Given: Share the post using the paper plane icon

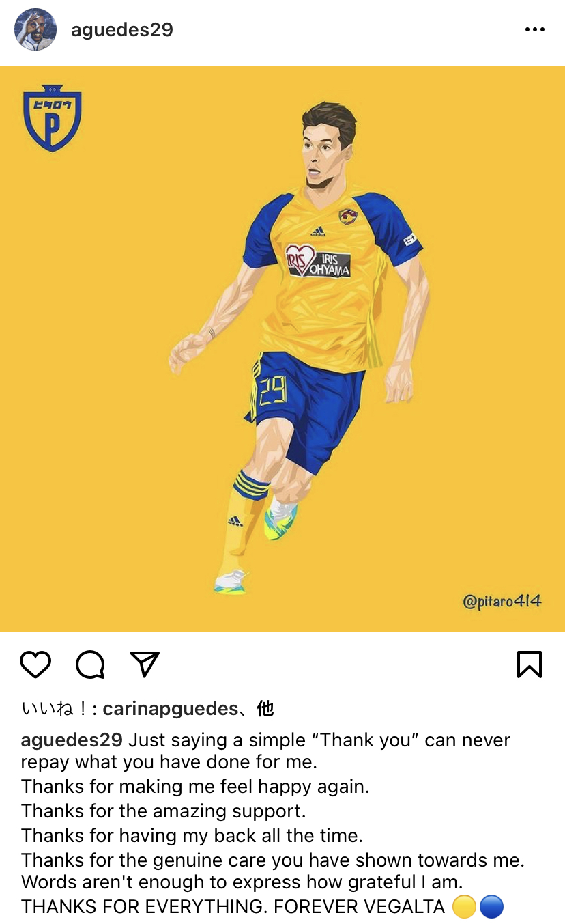Looking at the screenshot, I should point(145,664).
